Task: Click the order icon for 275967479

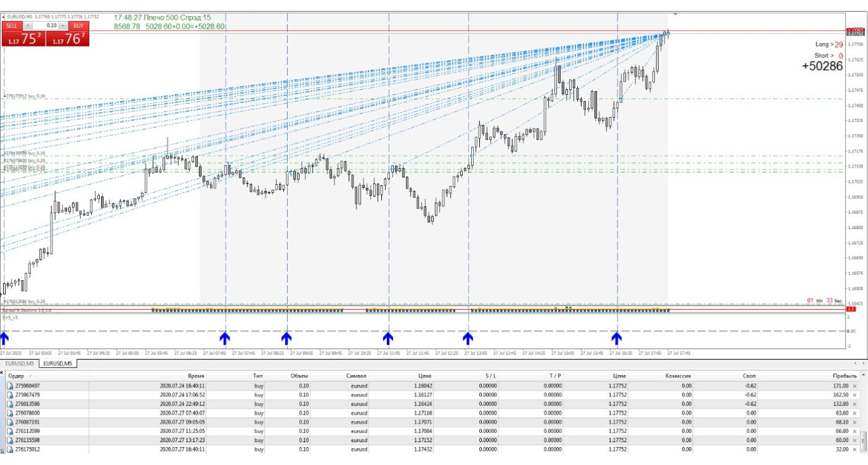Action: tap(9, 394)
